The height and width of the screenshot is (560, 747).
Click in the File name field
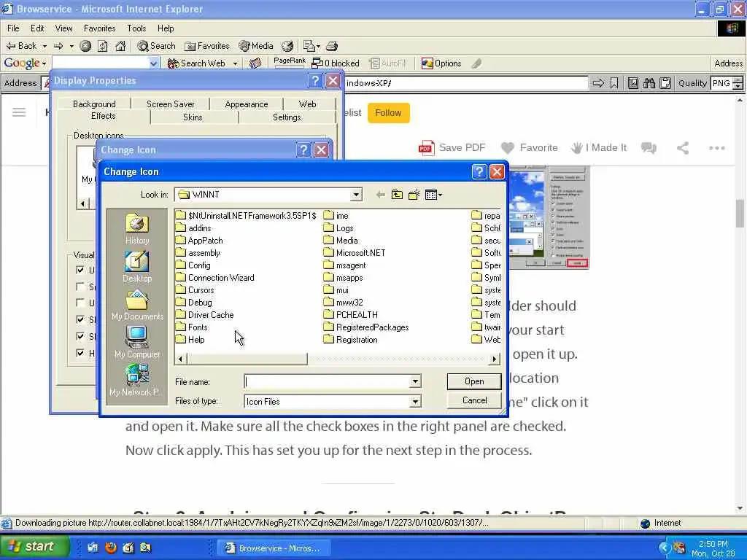(x=327, y=381)
